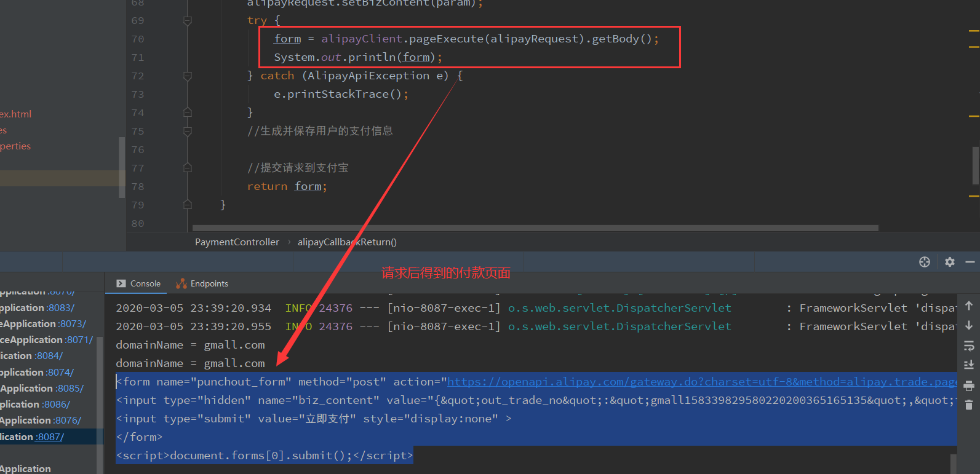Toggle soft-wrap in the console
The width and height of the screenshot is (980, 474).
click(x=969, y=346)
